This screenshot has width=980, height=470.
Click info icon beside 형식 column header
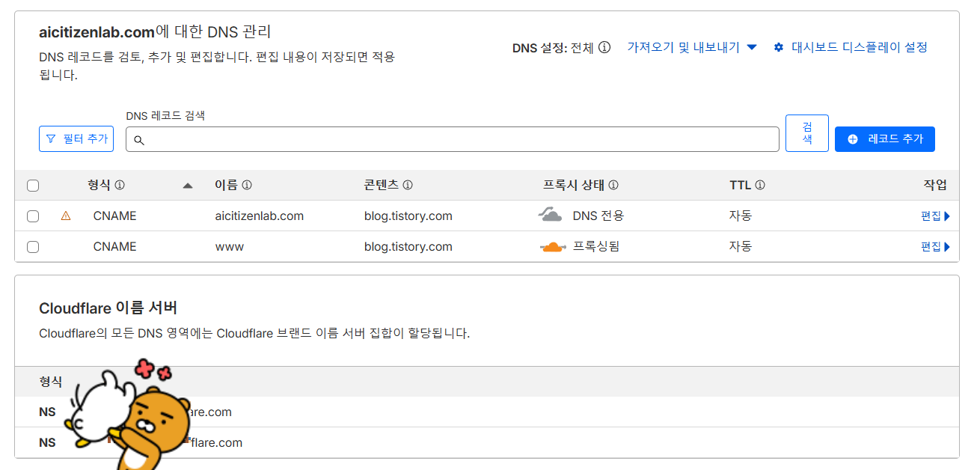(x=120, y=185)
